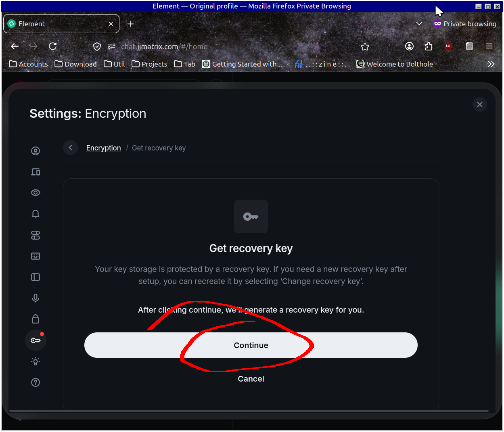This screenshot has height=432, width=504.
Task: Open a new tab with plus button
Action: pyautogui.click(x=131, y=24)
